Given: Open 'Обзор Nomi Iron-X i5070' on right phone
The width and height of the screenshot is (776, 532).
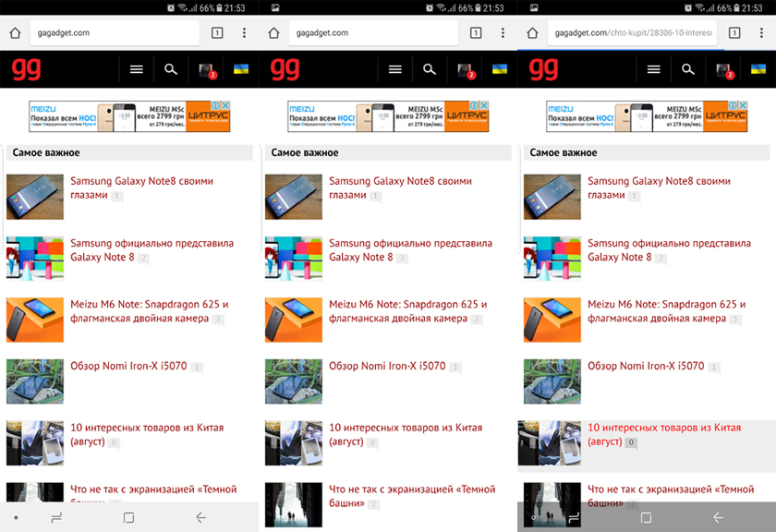Looking at the screenshot, I should pyautogui.click(x=646, y=367).
